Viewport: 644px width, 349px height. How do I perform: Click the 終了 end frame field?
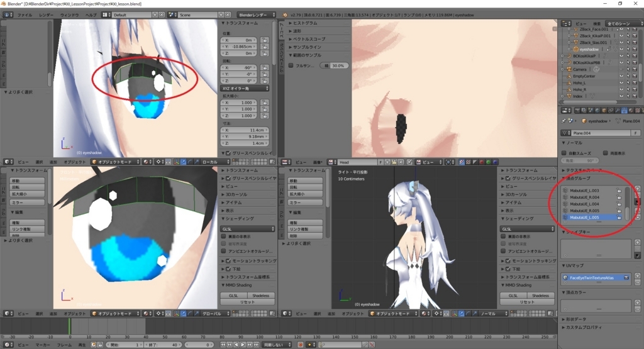(x=164, y=345)
